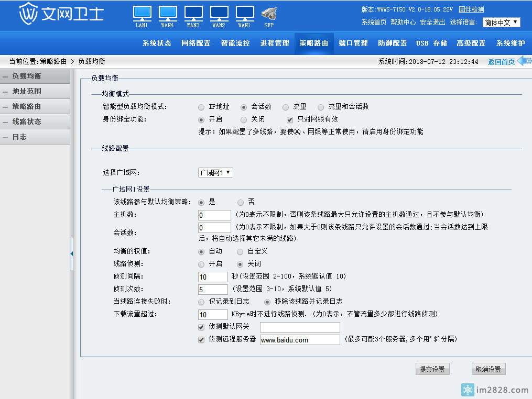Click the 固件检测 link
532x399 pixels.
coord(471,9)
